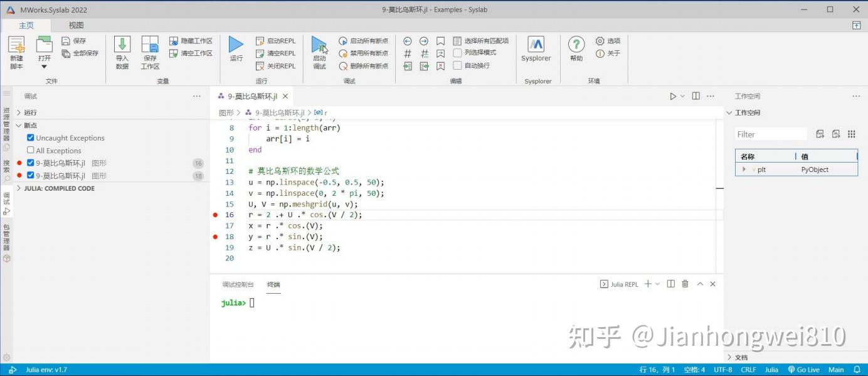Switch to the 调试控制台 panel tab

pos(238,284)
